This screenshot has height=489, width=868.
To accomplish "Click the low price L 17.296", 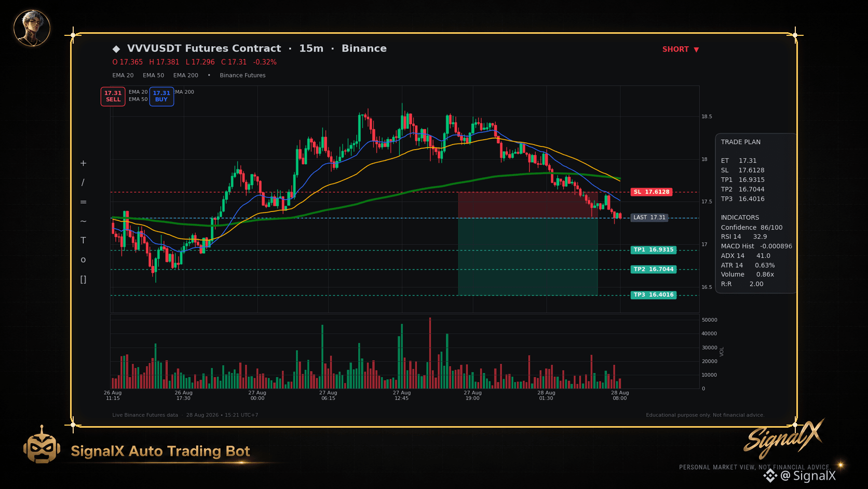I will pos(200,62).
